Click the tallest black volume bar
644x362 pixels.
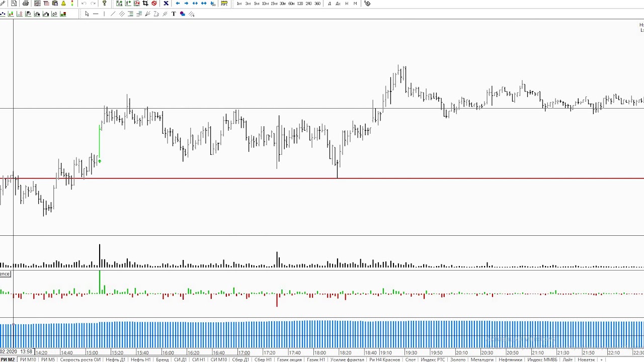point(100,255)
